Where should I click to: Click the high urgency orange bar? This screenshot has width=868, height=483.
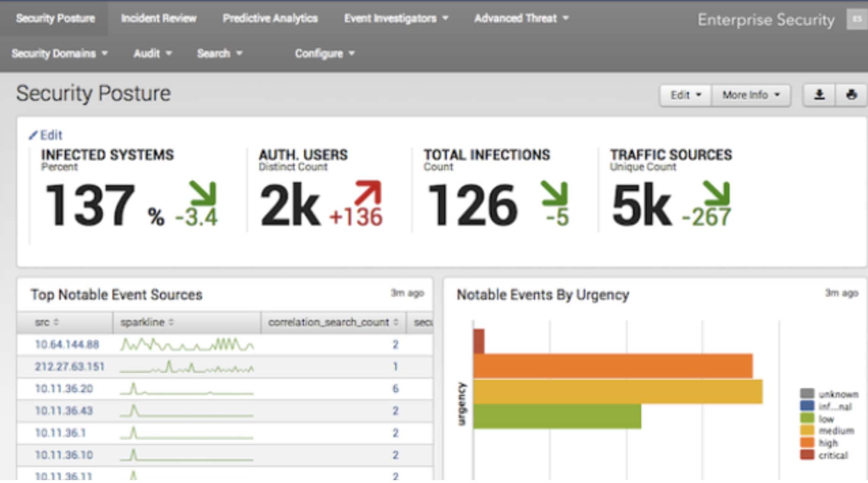(613, 366)
